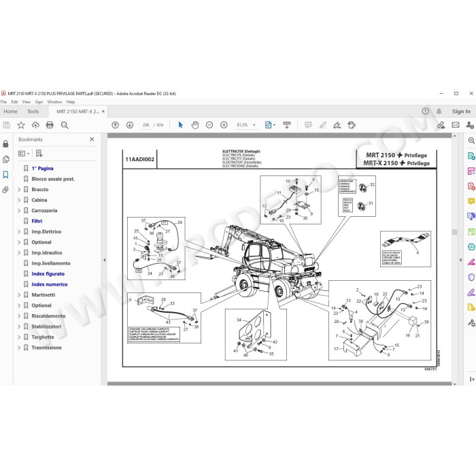Open the 1° Pagina bookmark
The width and height of the screenshot is (476, 476).
[x=42, y=169]
